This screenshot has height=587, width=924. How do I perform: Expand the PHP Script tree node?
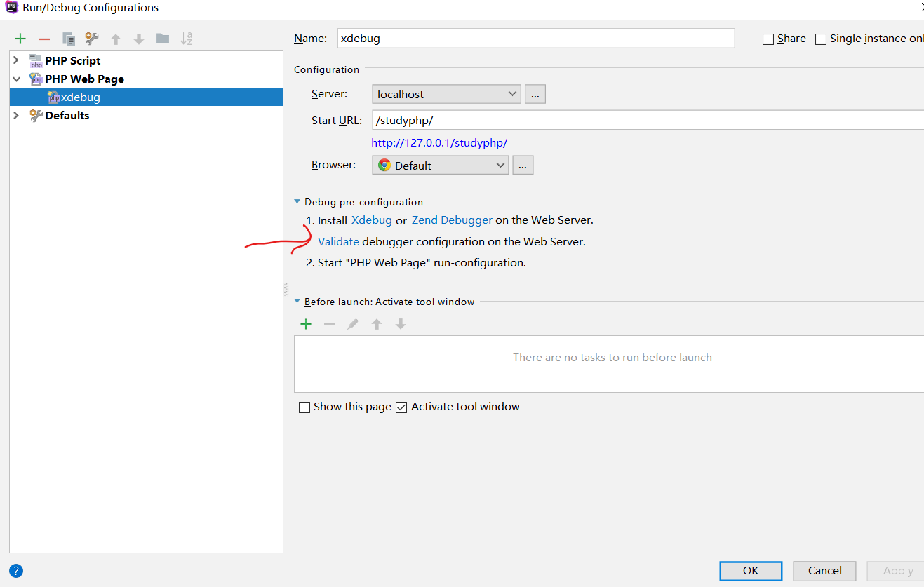pyautogui.click(x=16, y=60)
